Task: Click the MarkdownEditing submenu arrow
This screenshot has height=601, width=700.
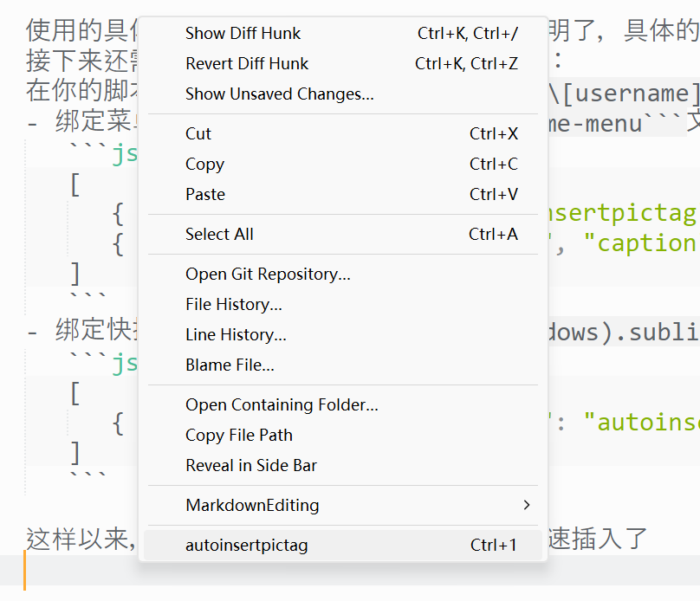Action: pos(526,506)
